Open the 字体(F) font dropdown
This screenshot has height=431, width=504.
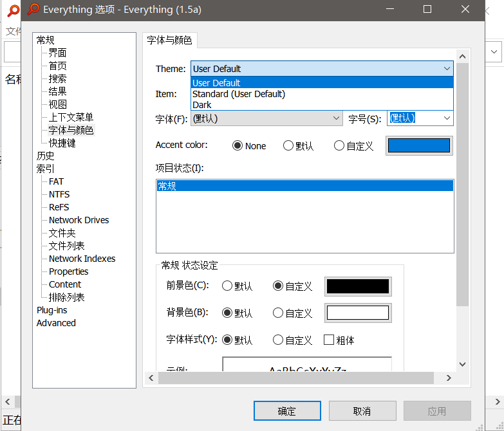266,118
